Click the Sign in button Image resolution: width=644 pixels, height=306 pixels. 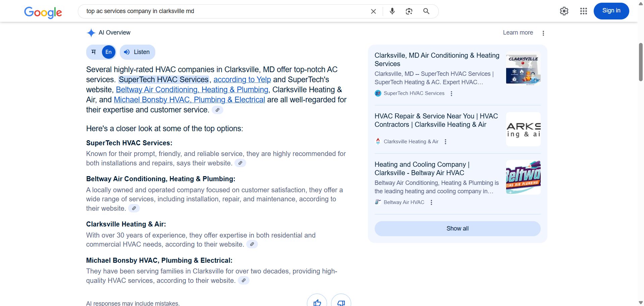click(611, 11)
